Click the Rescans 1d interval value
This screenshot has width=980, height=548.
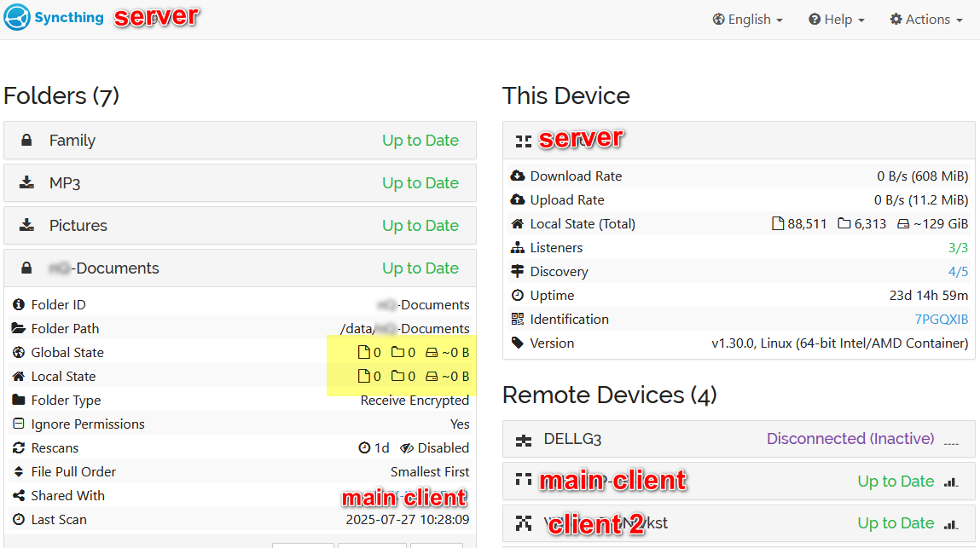(x=374, y=448)
